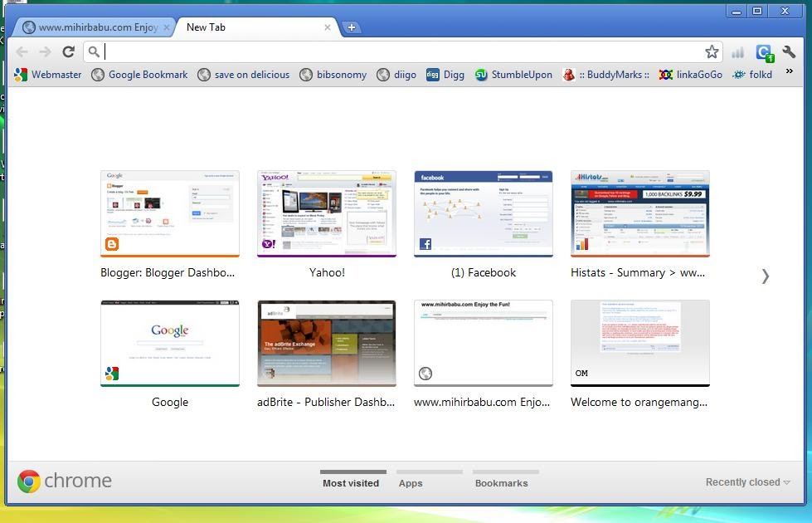The width and height of the screenshot is (812, 523).
Task: Switch to the Apps section
Action: click(x=429, y=480)
